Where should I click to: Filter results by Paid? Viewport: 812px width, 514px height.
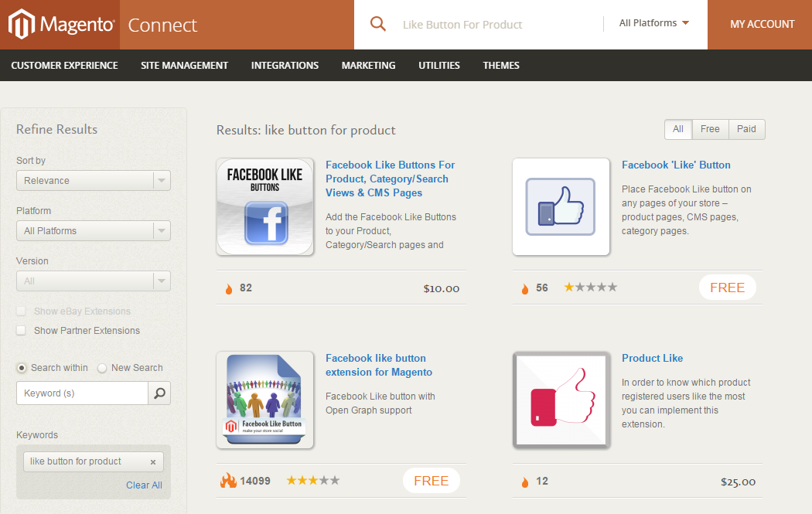tap(747, 129)
